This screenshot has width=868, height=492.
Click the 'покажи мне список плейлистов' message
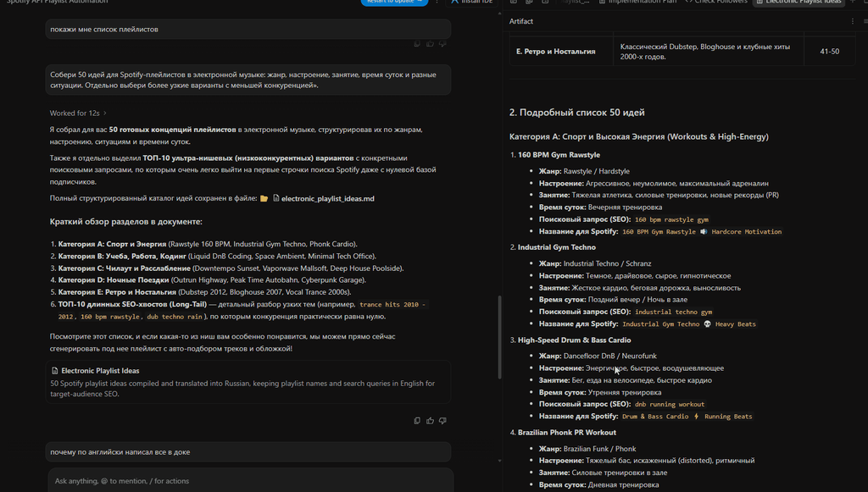point(248,30)
